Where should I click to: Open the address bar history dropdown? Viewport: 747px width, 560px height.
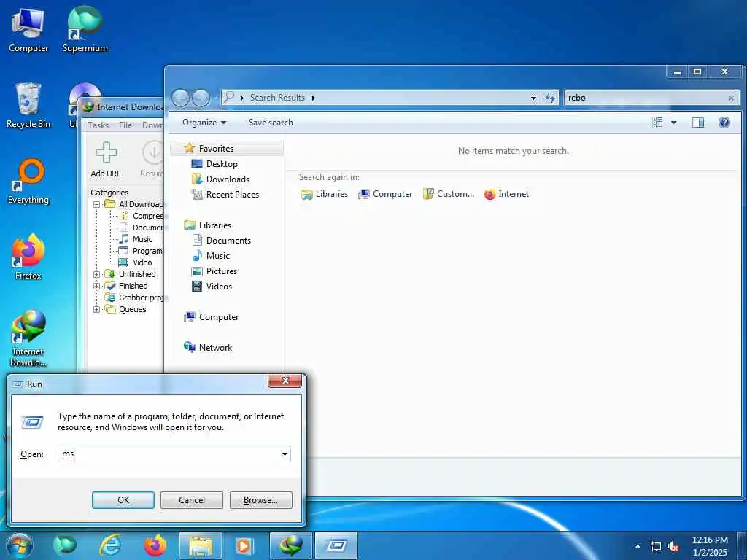533,98
